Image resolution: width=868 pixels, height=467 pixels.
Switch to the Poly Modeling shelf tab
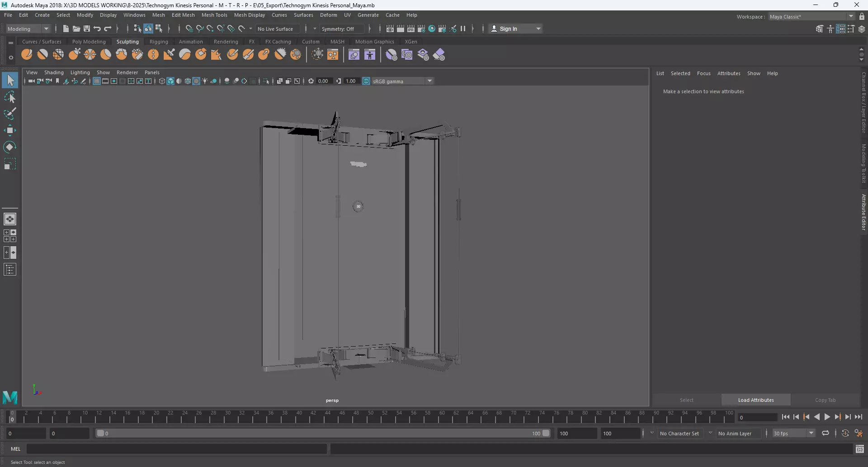pos(89,42)
